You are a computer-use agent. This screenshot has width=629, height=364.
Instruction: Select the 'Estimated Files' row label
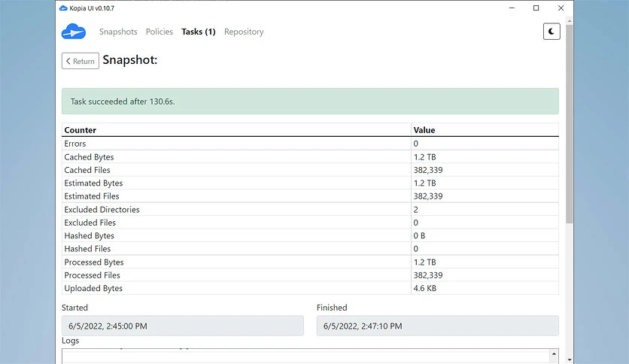coord(92,196)
